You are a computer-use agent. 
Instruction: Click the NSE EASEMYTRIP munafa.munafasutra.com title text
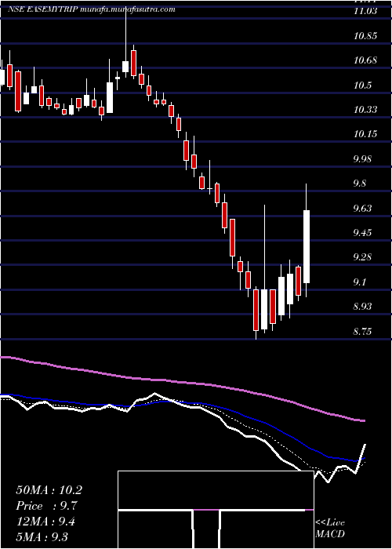(x=92, y=9)
